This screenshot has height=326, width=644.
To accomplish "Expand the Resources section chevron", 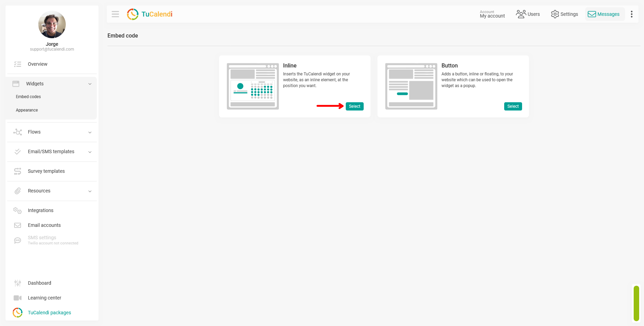I will point(90,191).
